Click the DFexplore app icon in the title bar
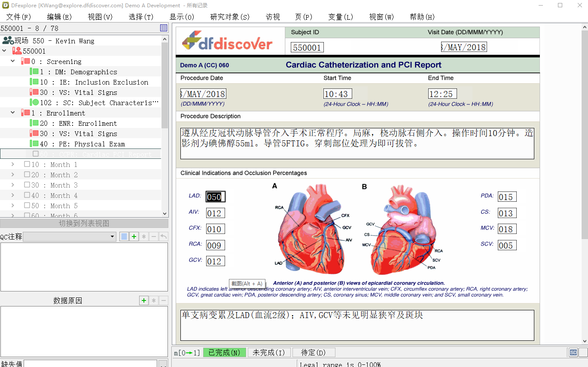Viewport: 588px width, 367px height. pyautogui.click(x=5, y=5)
